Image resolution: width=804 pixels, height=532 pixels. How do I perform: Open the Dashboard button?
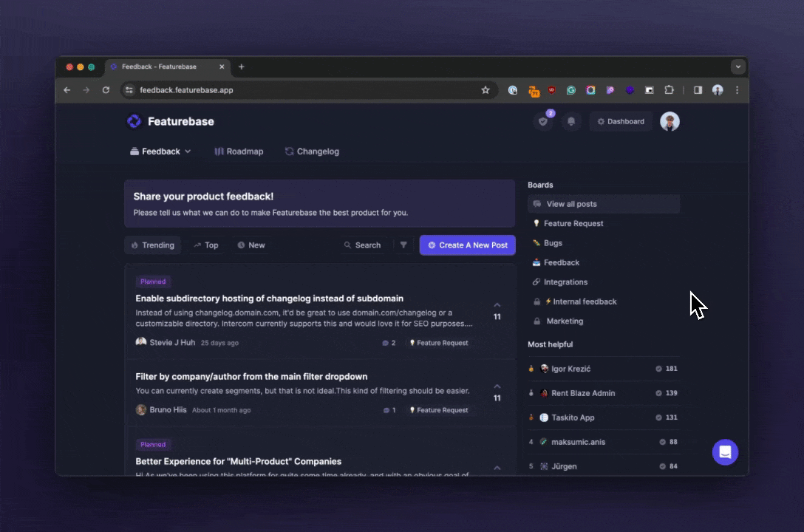(621, 121)
